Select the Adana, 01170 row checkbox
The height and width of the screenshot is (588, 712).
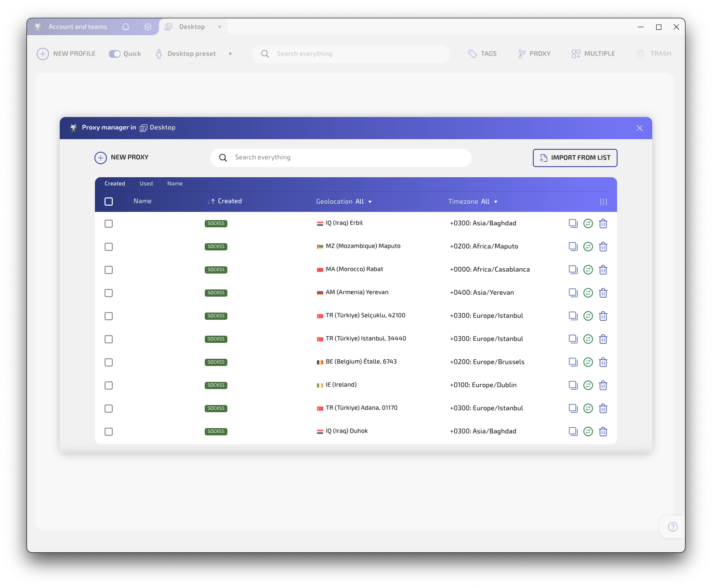click(109, 408)
